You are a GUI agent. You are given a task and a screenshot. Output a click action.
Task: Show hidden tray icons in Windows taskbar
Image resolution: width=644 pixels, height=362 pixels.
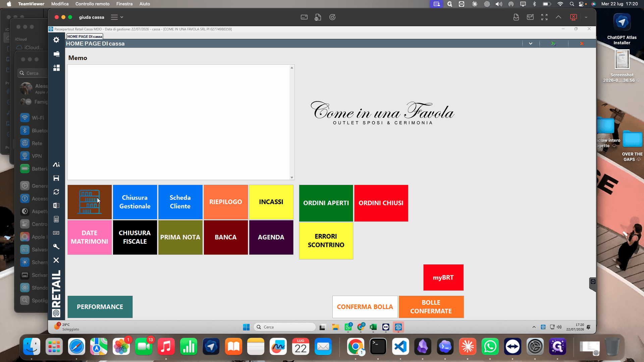tap(534, 327)
